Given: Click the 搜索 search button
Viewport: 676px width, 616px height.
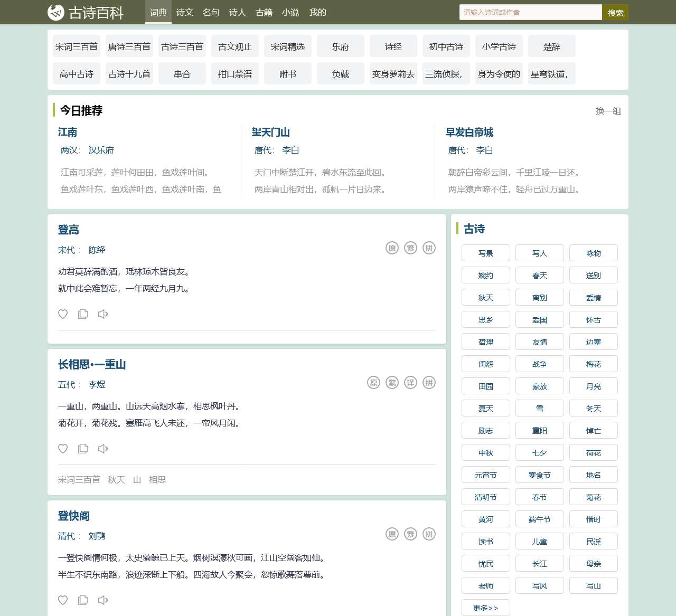Looking at the screenshot, I should tap(615, 12).
